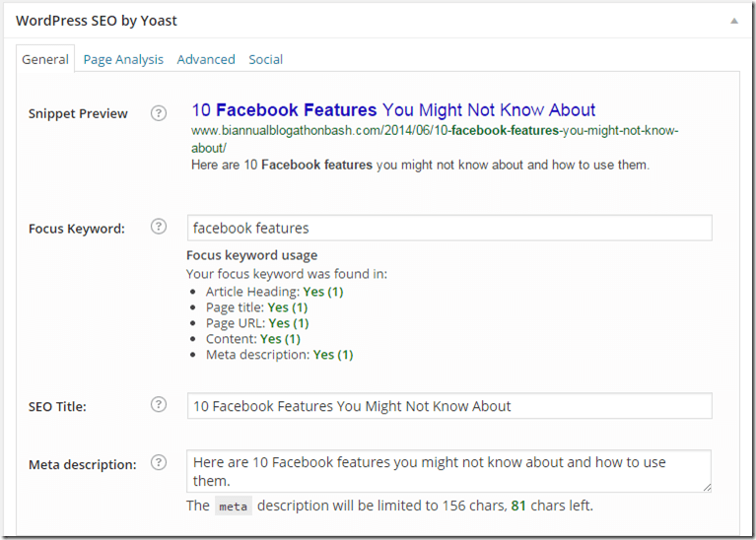Click into the Meta description textarea
The width and height of the screenshot is (756, 540).
448,471
